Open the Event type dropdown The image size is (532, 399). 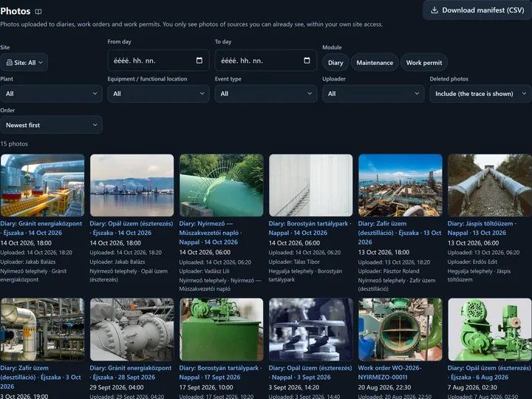pos(266,94)
